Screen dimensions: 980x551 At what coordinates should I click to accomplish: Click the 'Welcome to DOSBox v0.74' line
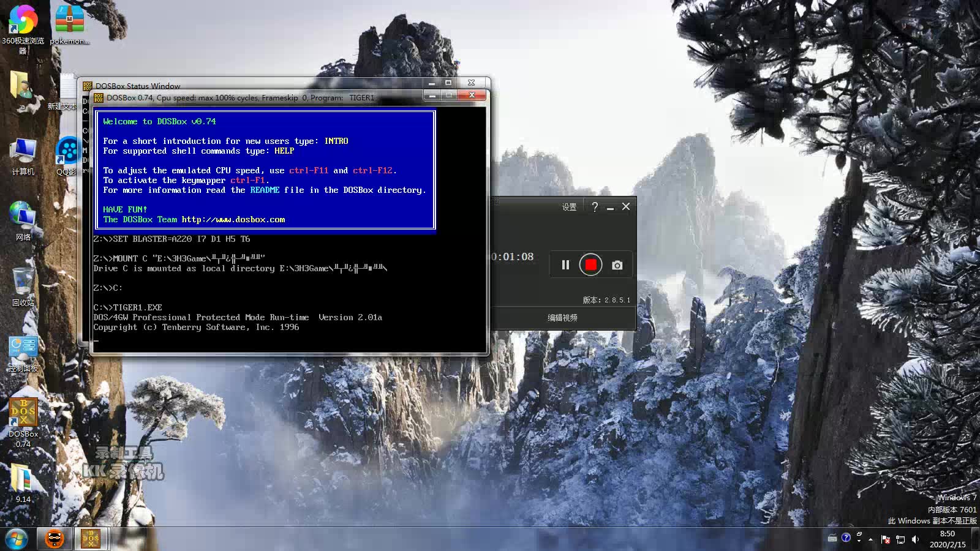159,121
